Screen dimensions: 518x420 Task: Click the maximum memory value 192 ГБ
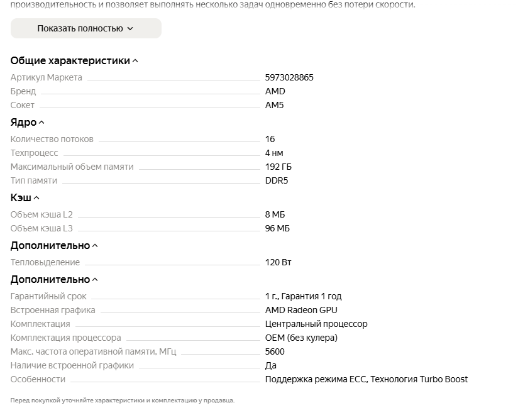tap(278, 167)
